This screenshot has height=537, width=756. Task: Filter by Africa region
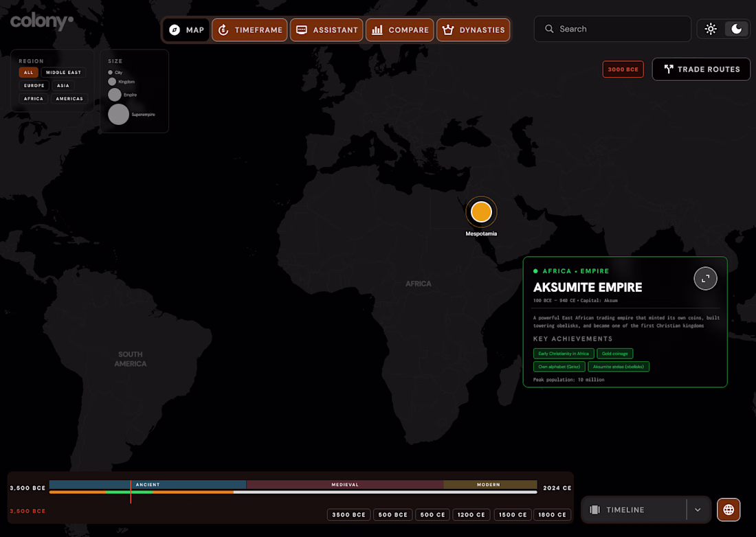click(33, 98)
